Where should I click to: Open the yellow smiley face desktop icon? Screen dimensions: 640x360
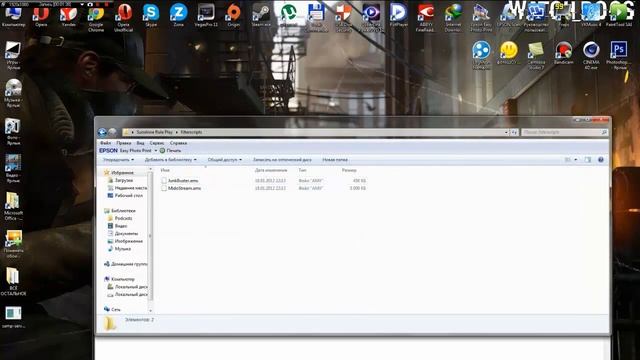click(x=509, y=53)
